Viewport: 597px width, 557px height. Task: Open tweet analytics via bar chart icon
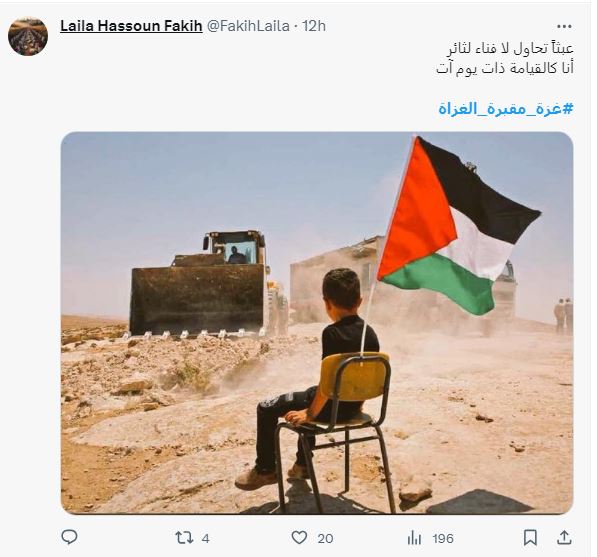coord(414,538)
